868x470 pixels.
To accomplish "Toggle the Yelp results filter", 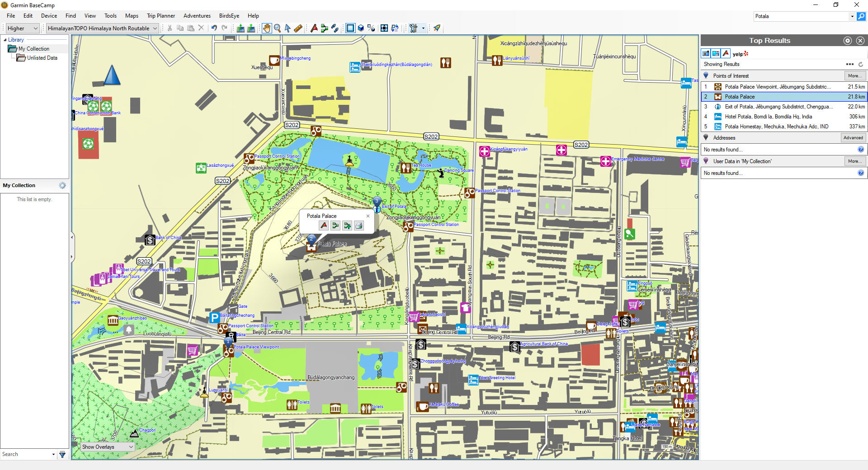I will (741, 54).
